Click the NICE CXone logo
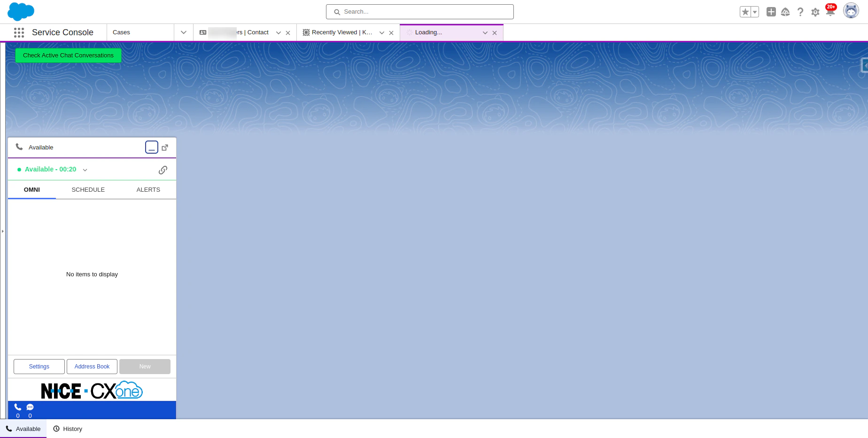The width and height of the screenshot is (868, 438). pos(92,391)
